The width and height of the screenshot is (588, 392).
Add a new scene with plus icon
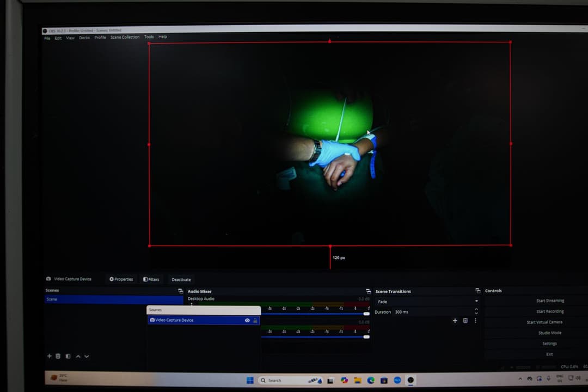[x=49, y=356]
